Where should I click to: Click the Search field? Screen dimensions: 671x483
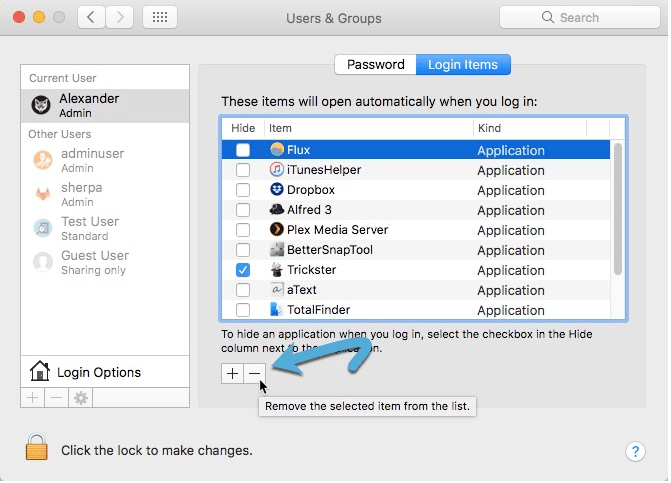coord(580,18)
